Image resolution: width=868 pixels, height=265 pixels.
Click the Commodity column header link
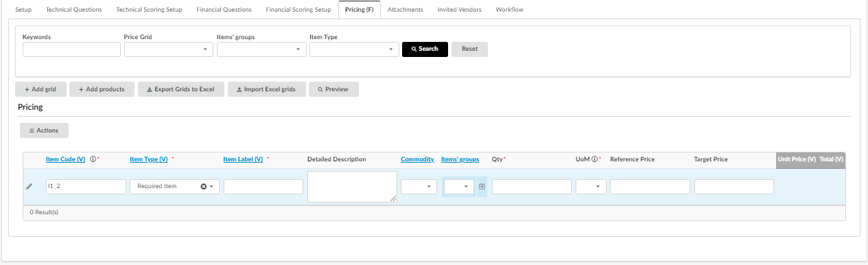pyautogui.click(x=417, y=159)
